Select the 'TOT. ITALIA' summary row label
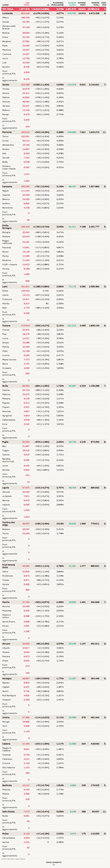The width and height of the screenshot is (110, 868). tap(8, 9)
